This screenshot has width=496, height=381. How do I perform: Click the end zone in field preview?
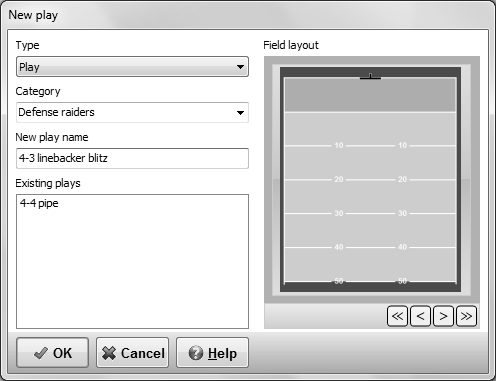tap(370, 95)
